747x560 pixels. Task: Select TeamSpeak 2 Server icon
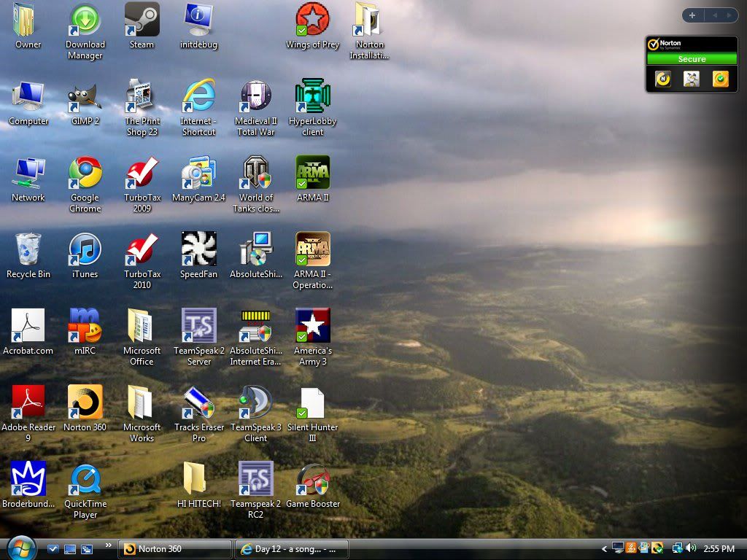coord(198,325)
